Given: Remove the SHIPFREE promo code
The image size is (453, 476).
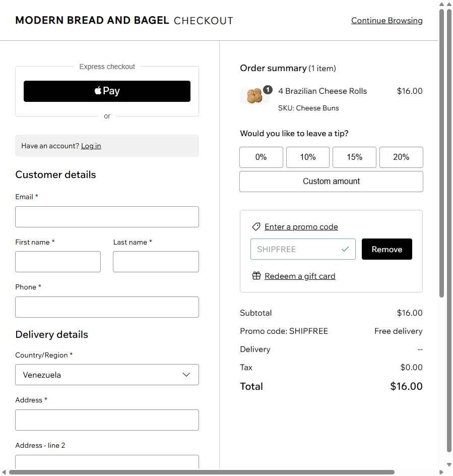Looking at the screenshot, I should coord(386,249).
